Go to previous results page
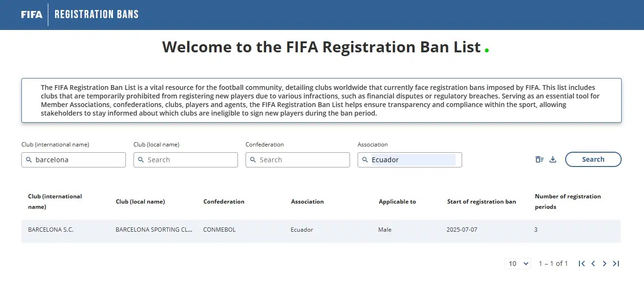This screenshot has width=644, height=284. 593,264
